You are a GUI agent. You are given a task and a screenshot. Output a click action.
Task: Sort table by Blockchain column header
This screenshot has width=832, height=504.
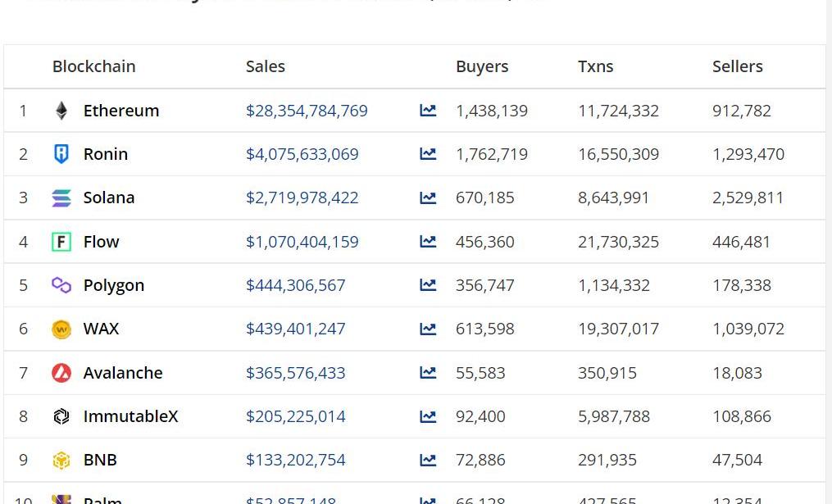[x=94, y=66]
